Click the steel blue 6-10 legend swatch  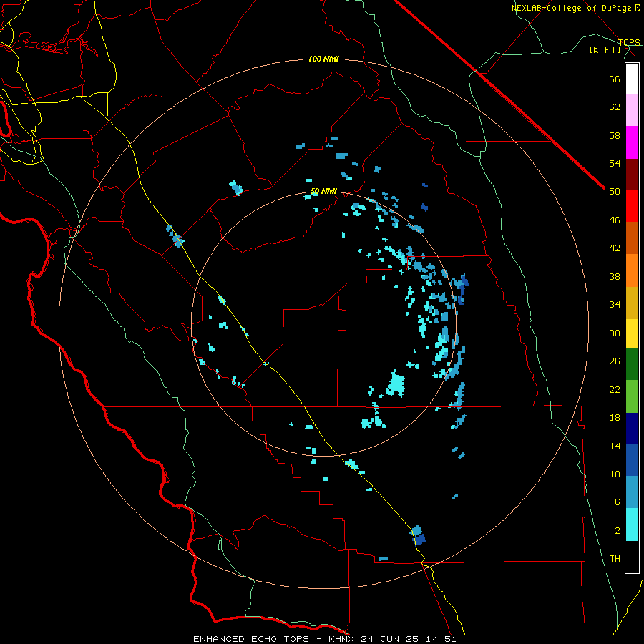(632, 492)
